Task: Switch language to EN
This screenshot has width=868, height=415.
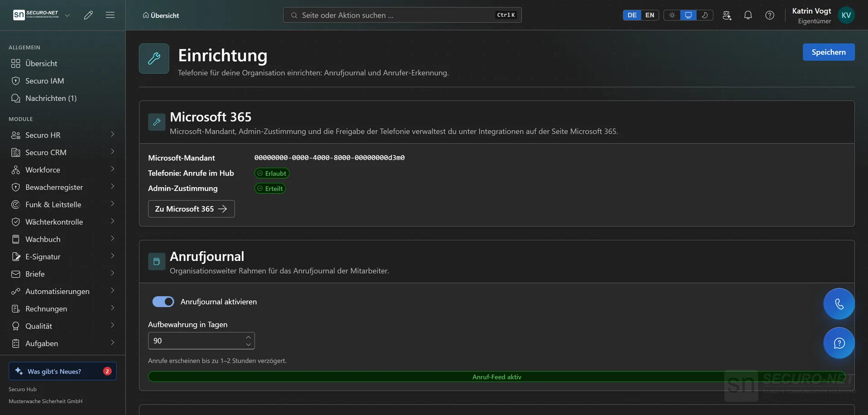Action: point(650,15)
